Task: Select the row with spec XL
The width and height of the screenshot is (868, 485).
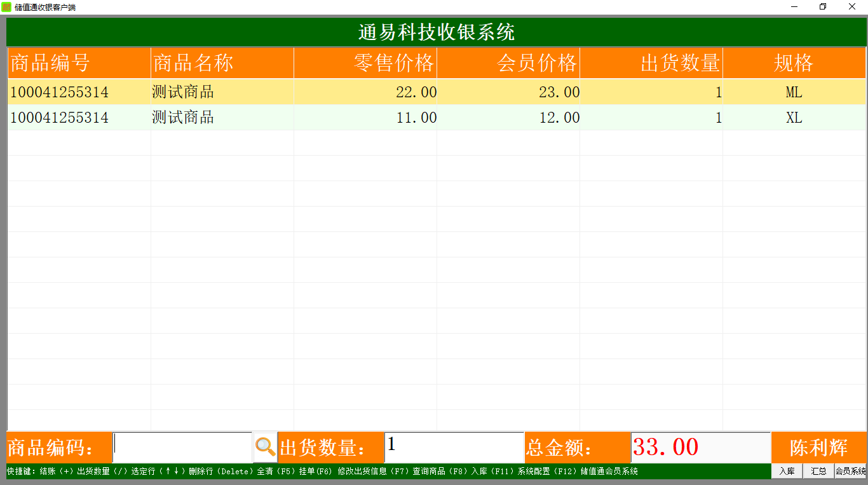Action: (x=437, y=118)
